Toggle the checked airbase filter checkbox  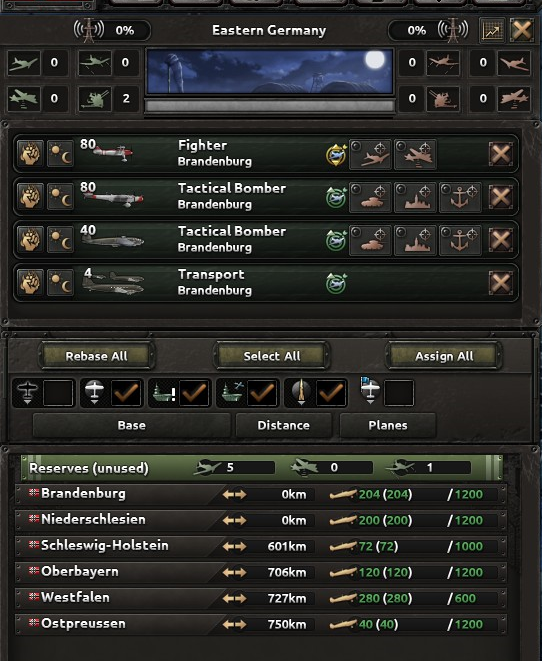(126, 393)
